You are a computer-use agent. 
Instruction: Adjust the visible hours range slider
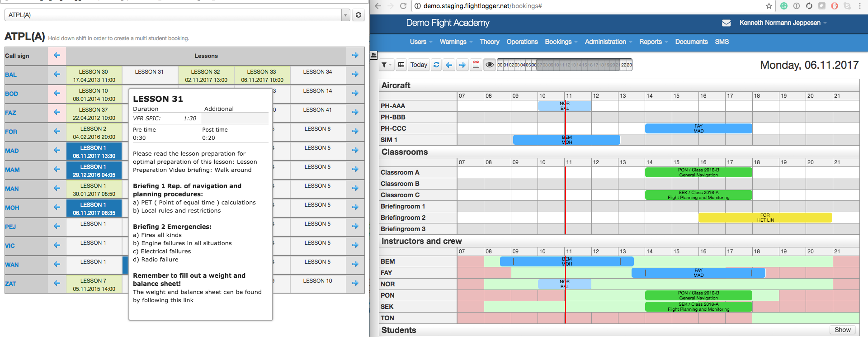(x=564, y=65)
